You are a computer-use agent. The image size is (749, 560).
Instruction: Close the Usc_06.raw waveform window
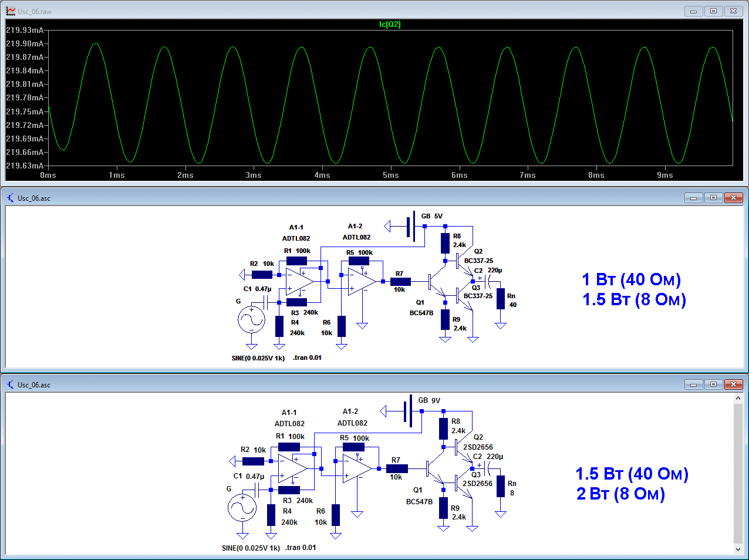coord(733,11)
